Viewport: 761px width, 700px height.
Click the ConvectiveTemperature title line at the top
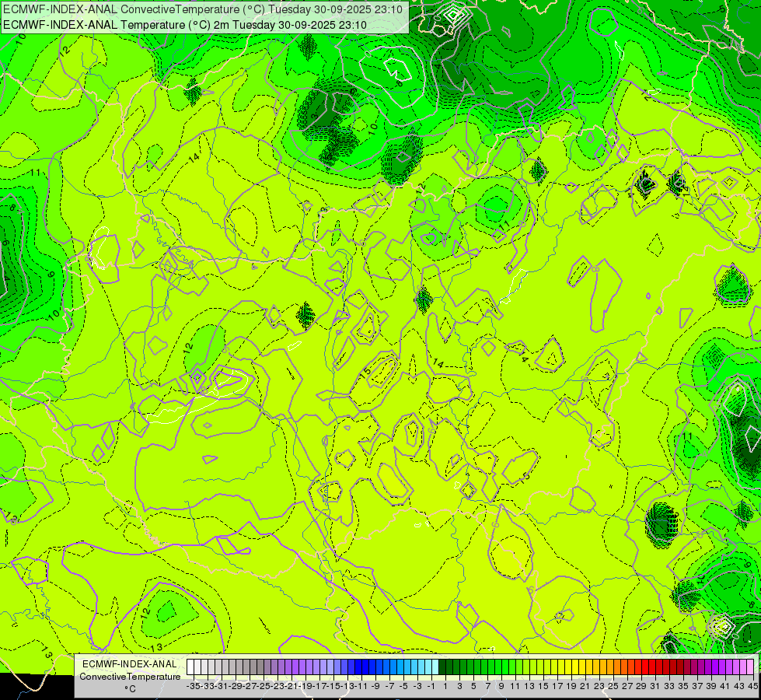(x=203, y=9)
